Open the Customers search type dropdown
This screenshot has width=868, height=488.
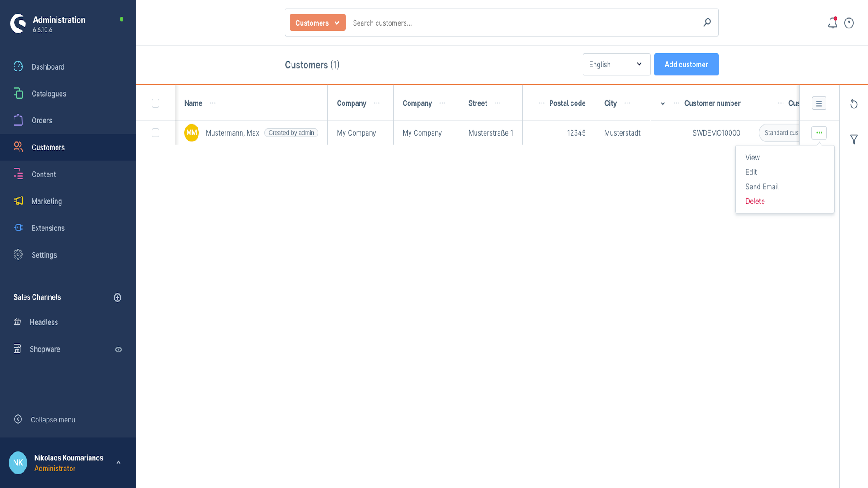coord(317,23)
